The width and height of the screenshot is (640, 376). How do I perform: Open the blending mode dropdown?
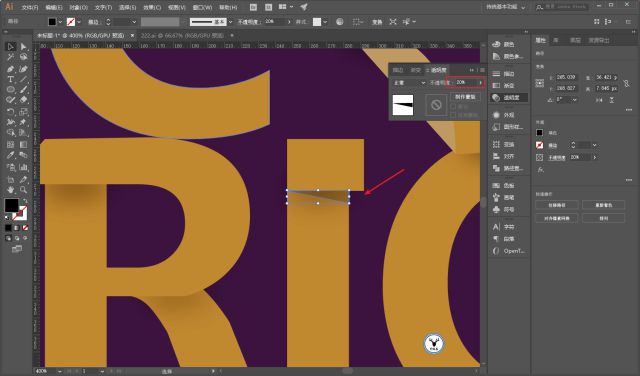pyautogui.click(x=409, y=82)
